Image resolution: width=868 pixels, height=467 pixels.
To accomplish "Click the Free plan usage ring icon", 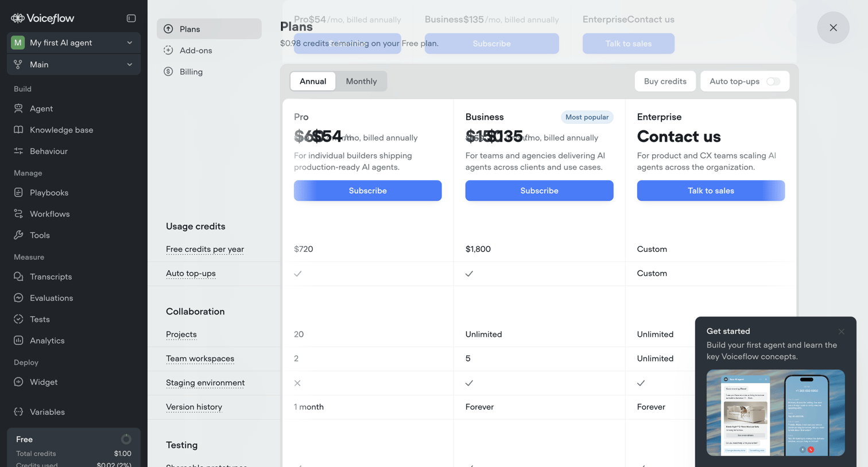I will click(126, 439).
